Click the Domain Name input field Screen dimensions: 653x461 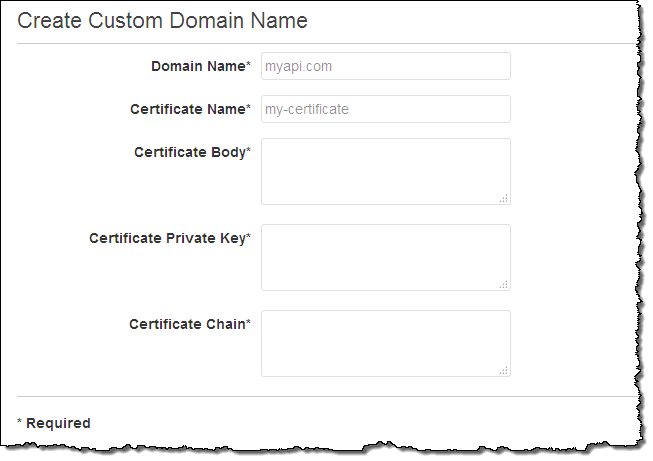click(385, 66)
